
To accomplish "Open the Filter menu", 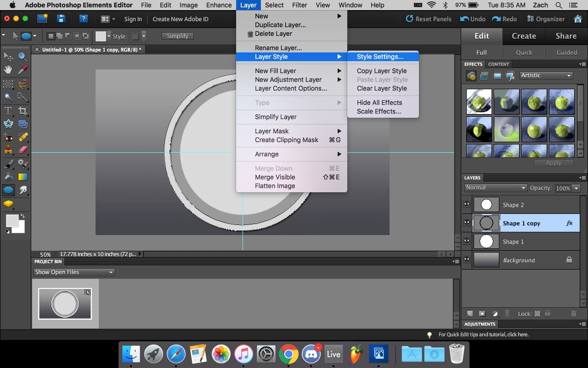I will [300, 5].
